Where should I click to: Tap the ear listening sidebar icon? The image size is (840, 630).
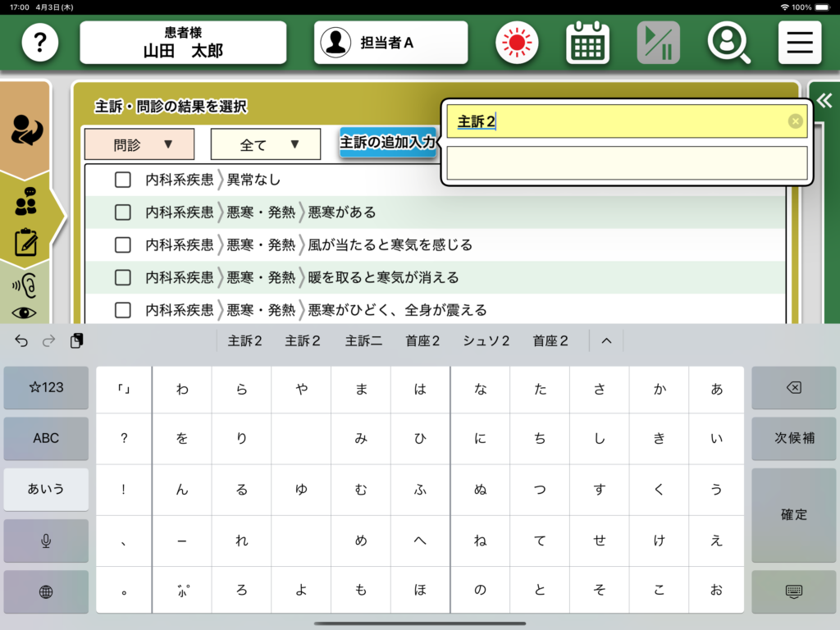[25, 285]
